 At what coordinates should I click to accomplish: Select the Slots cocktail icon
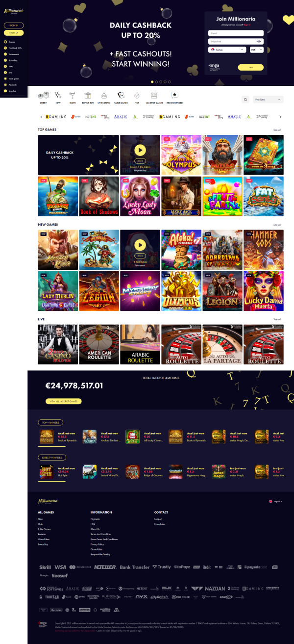point(73,97)
